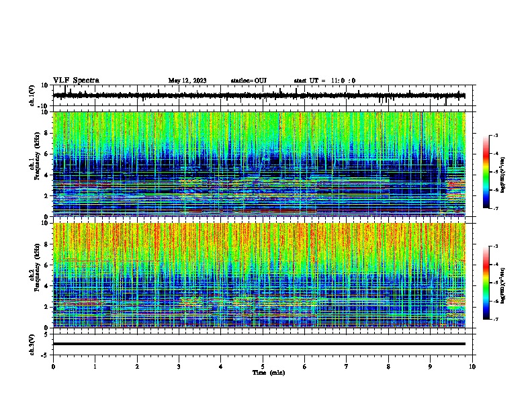
Task: Click the 'Time (min)' axis label
Action: pos(269,373)
